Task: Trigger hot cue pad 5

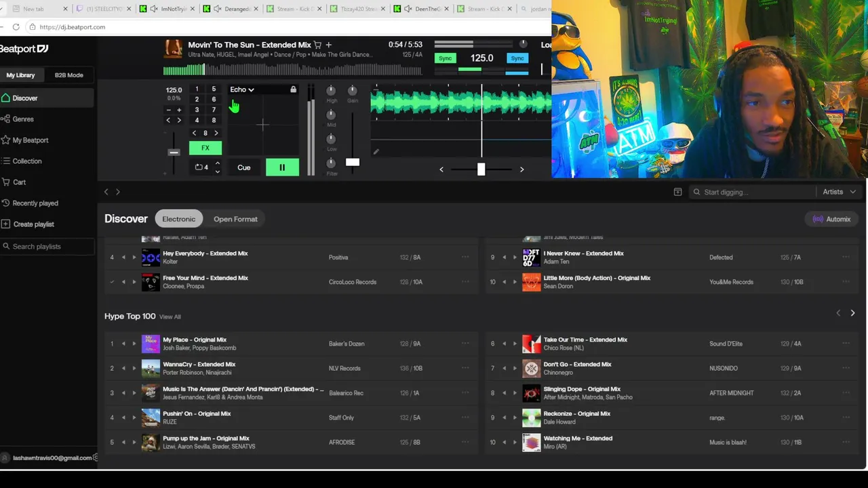Action: click(x=214, y=89)
